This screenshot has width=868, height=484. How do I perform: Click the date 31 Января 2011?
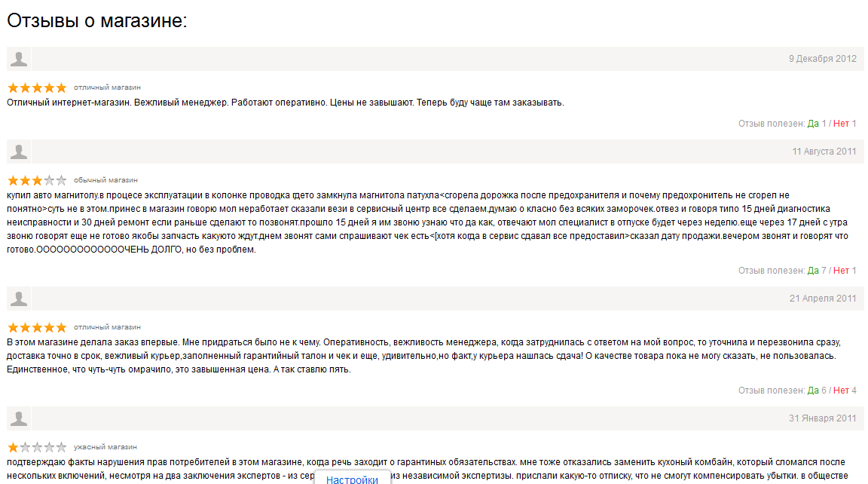[823, 418]
